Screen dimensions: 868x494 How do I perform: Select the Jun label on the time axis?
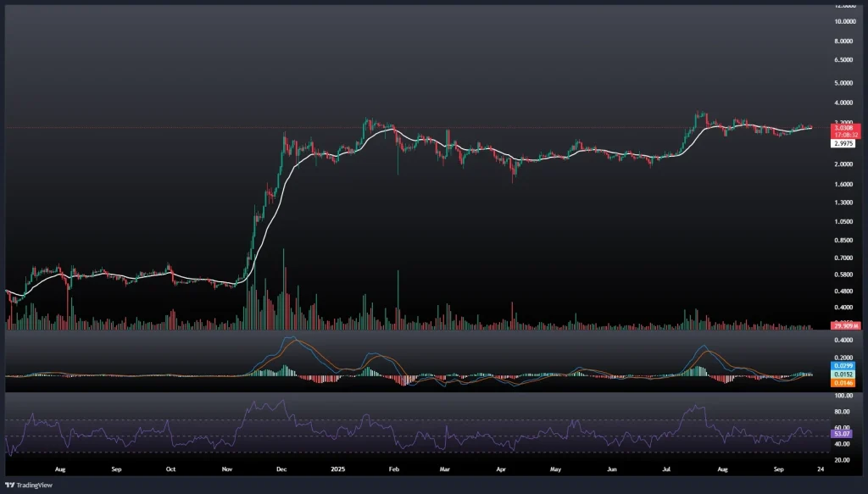click(x=612, y=467)
